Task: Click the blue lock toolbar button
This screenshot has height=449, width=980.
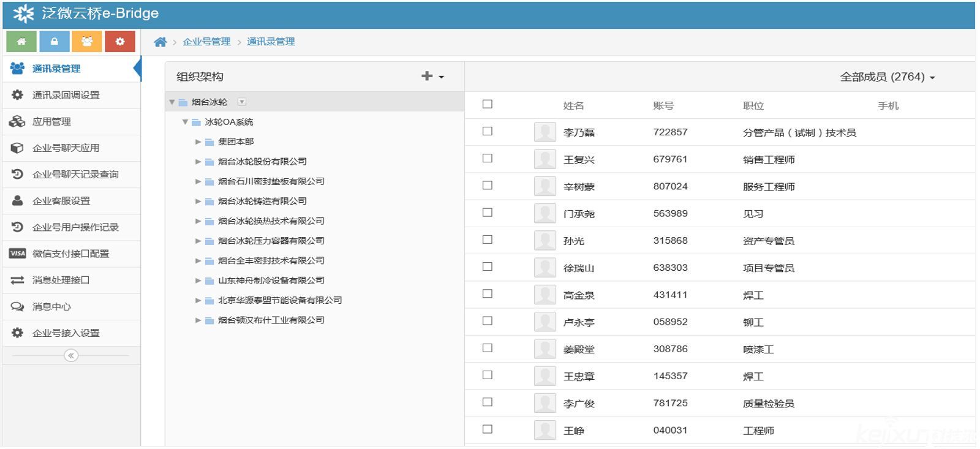Action: pos(55,42)
